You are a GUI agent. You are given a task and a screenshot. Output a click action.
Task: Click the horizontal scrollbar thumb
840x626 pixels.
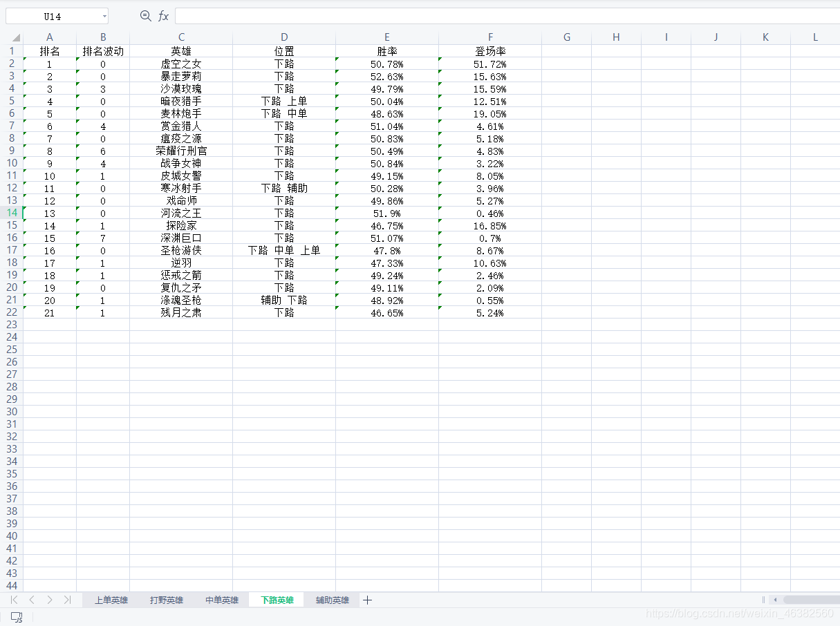tap(812, 600)
